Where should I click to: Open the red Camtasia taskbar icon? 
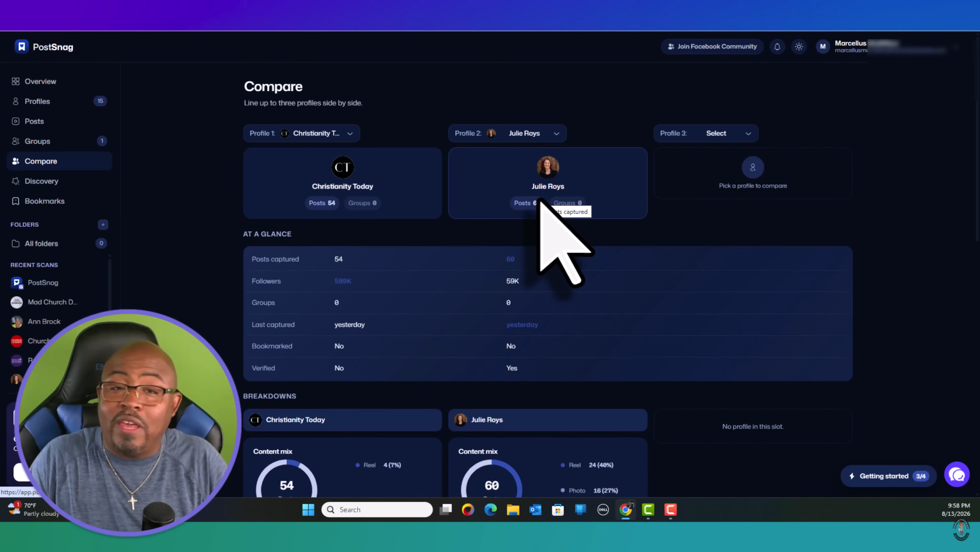(x=671, y=510)
